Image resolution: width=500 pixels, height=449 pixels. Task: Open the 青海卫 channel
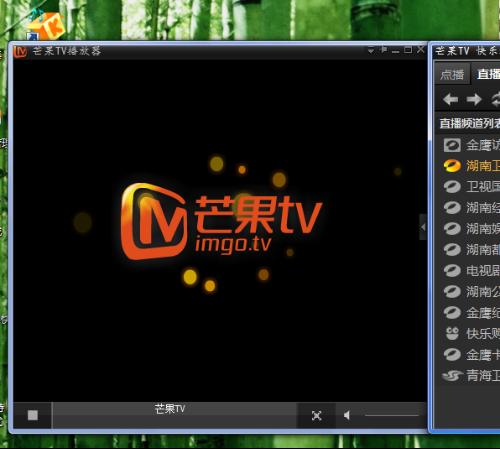[471, 376]
